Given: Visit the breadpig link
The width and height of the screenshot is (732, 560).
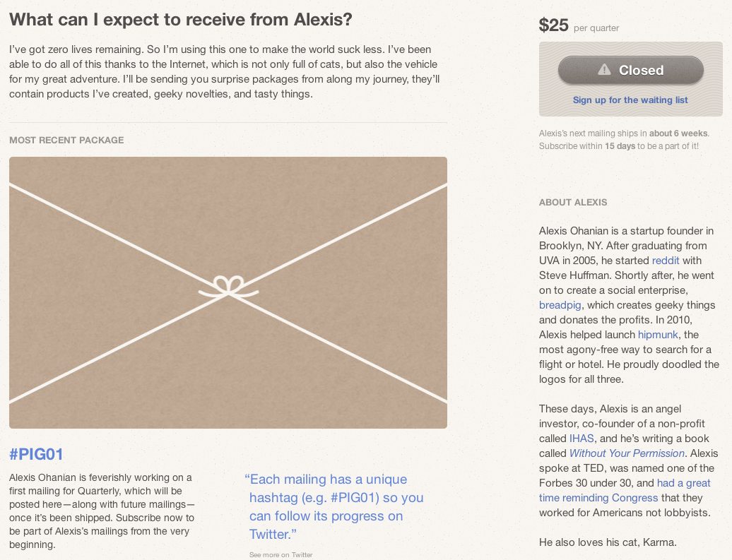Looking at the screenshot, I should (560, 305).
